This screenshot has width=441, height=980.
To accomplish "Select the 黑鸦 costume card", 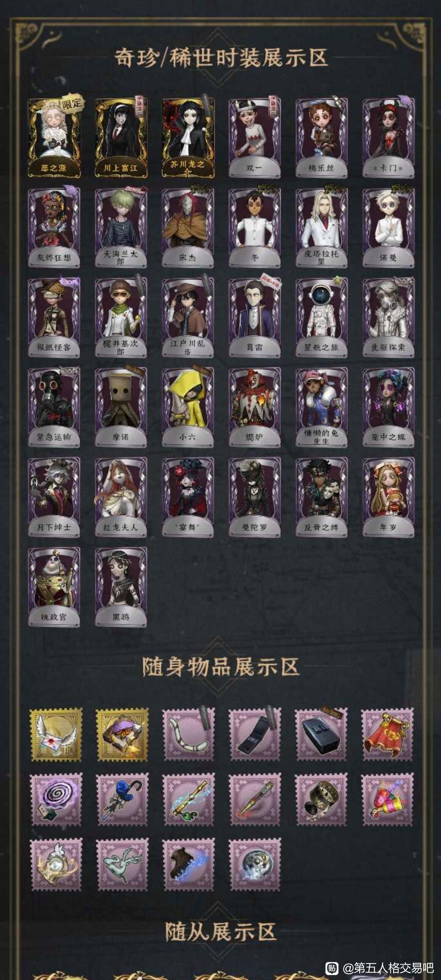I will tap(121, 587).
